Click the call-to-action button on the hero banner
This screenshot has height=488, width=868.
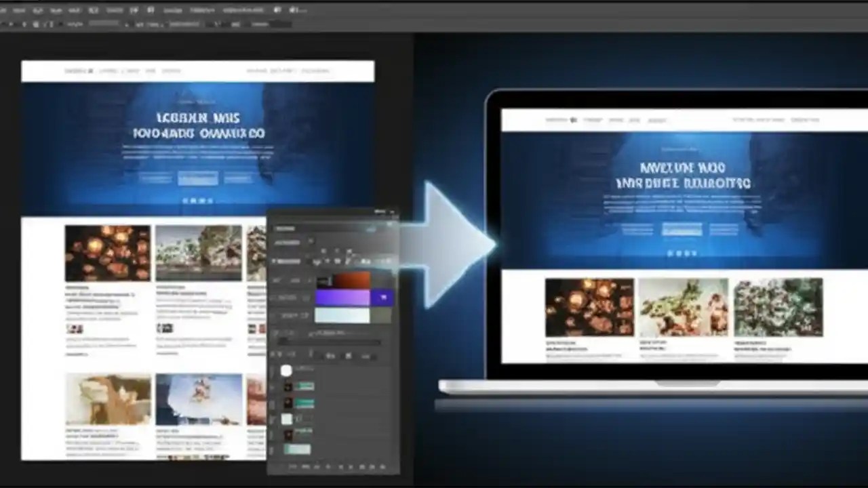pyautogui.click(x=197, y=178)
